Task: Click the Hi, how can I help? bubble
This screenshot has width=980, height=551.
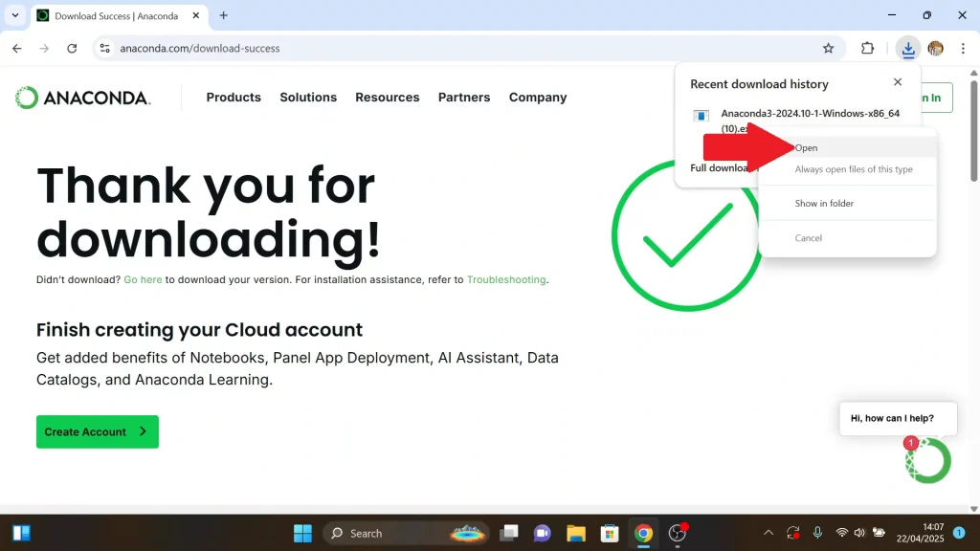Action: point(898,418)
